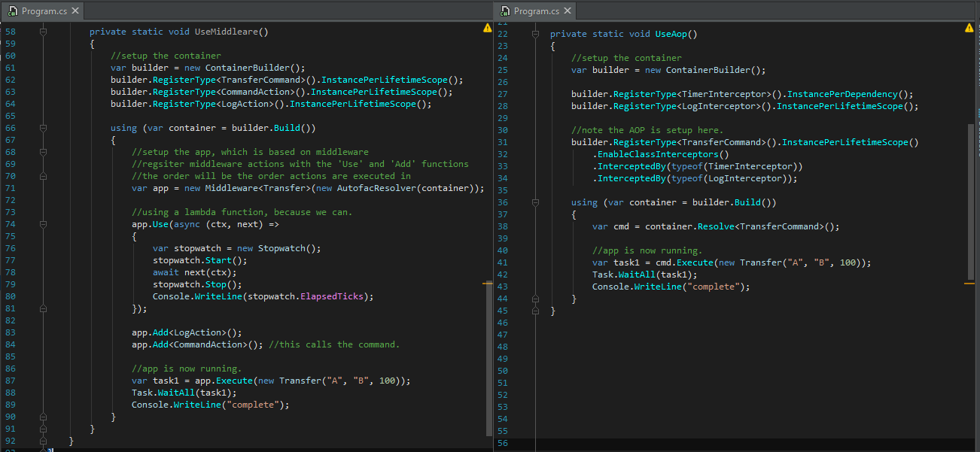
Task: Click the '//using a lambda function' comment
Action: 242,213
